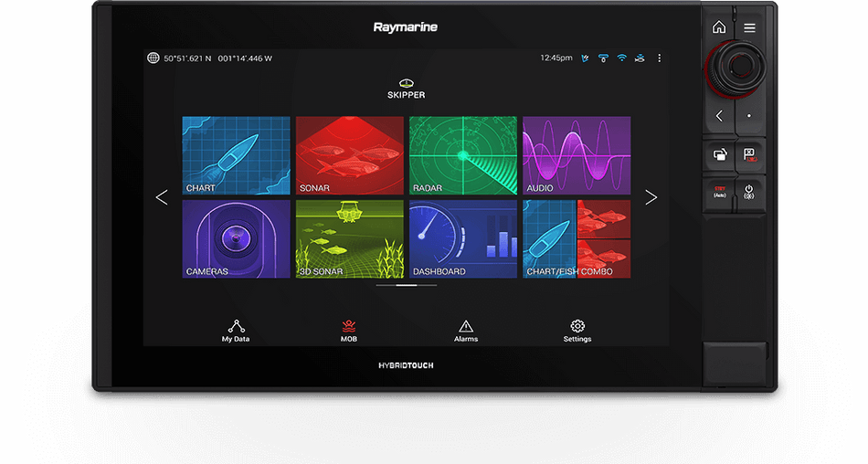Open the Radar app tile
This screenshot has width=868, height=464.
coord(462,155)
